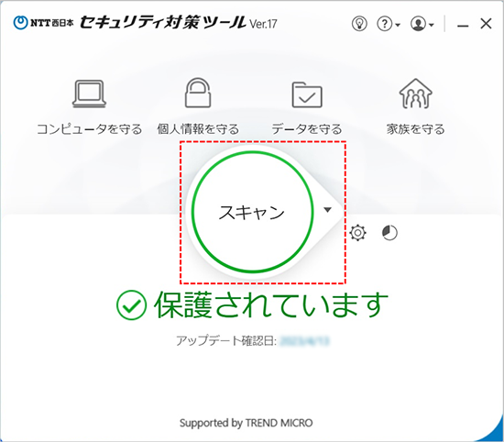Open settings with the gear icon
The width and height of the screenshot is (504, 442).
click(357, 233)
